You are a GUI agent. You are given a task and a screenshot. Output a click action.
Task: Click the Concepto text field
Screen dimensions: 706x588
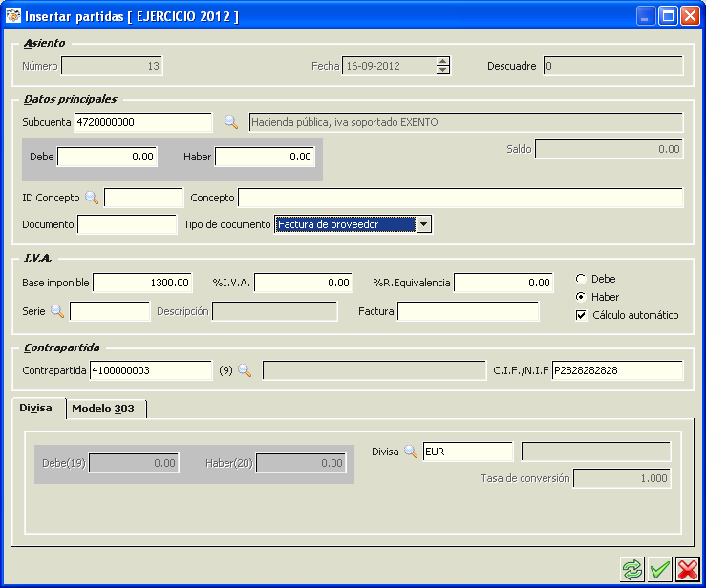point(460,198)
